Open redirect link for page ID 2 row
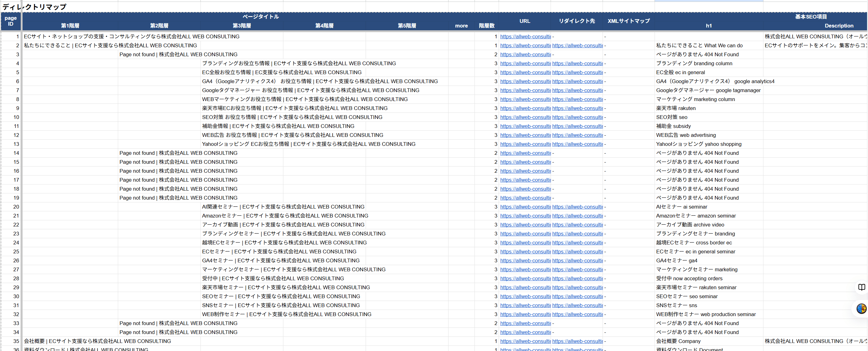 577,45
